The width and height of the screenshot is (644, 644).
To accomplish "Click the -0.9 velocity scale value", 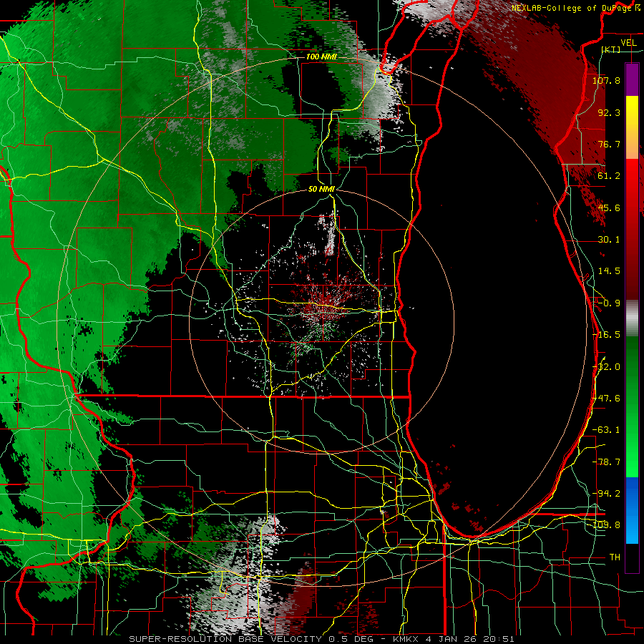I will (x=609, y=303).
